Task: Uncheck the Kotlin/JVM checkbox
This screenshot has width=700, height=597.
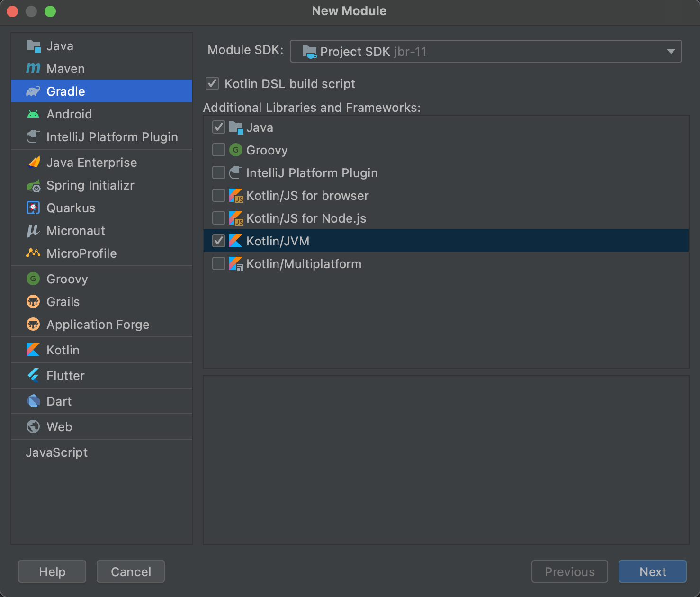Action: tap(219, 241)
